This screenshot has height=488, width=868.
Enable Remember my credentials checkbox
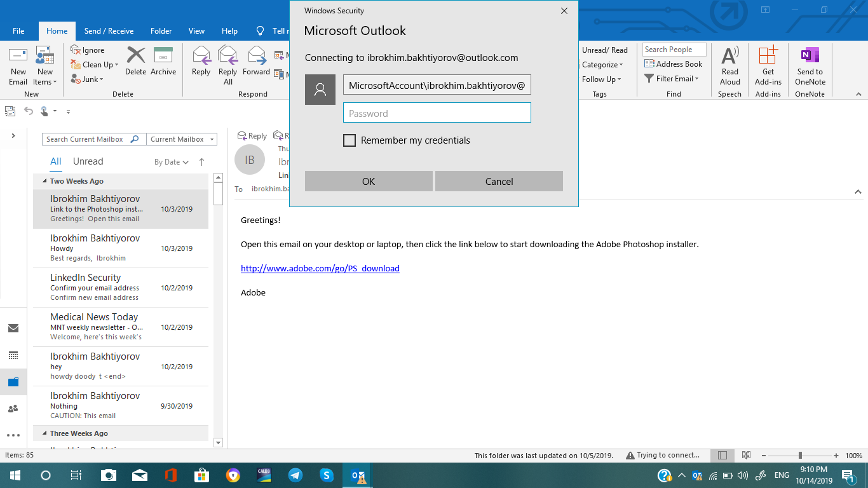point(349,140)
